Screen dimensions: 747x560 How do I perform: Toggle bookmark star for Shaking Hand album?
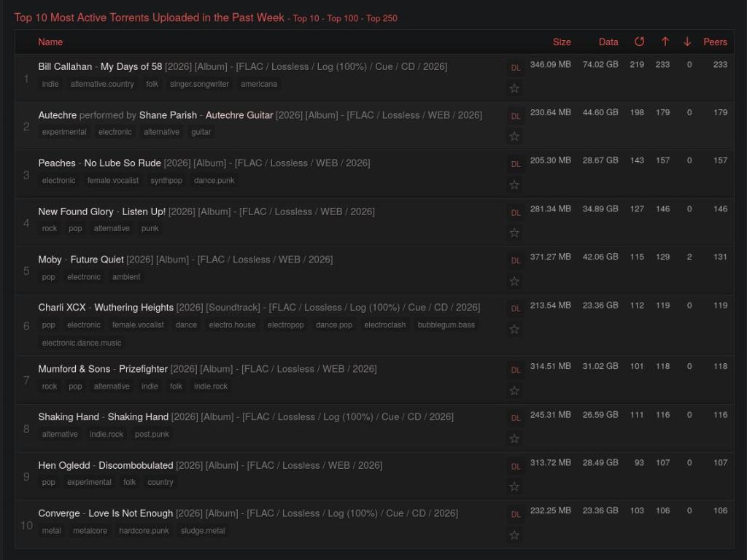click(514, 439)
